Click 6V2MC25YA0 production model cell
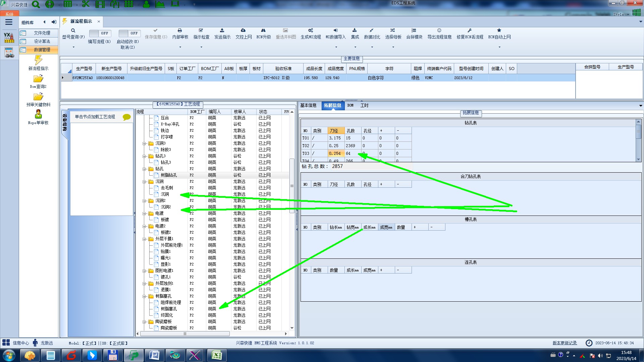This screenshot has width=644, height=362. pyautogui.click(x=83, y=78)
